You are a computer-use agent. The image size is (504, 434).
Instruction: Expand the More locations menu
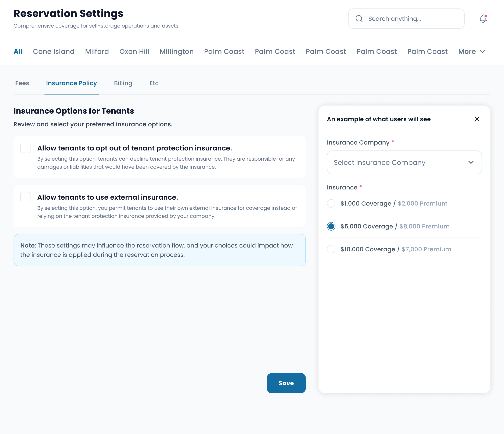[x=471, y=52]
